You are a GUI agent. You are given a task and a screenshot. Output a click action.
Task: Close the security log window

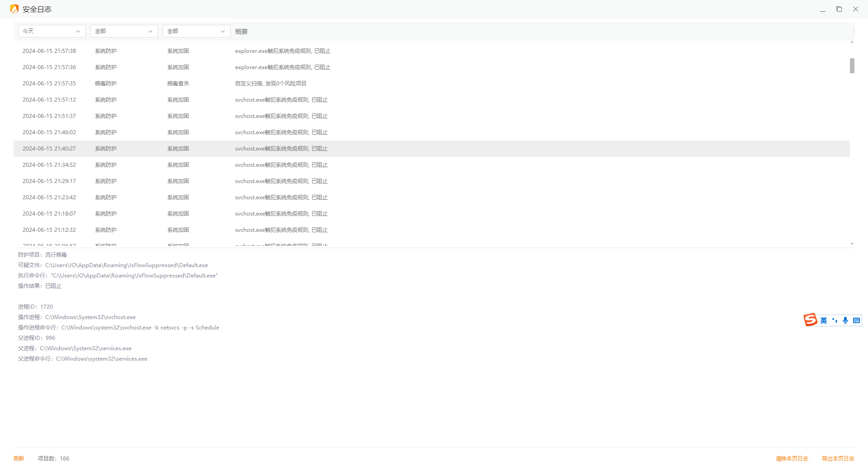tap(855, 9)
